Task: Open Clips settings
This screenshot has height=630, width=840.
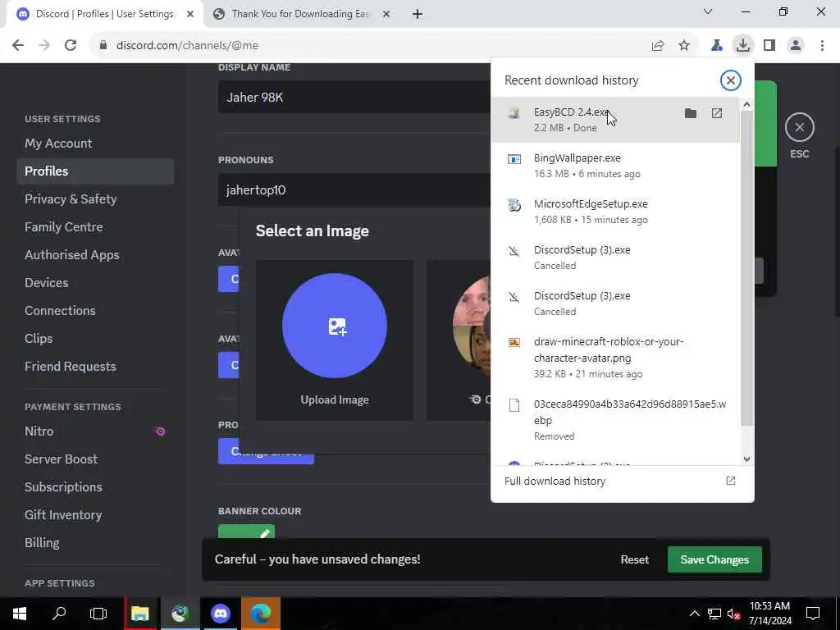Action: pos(95,338)
